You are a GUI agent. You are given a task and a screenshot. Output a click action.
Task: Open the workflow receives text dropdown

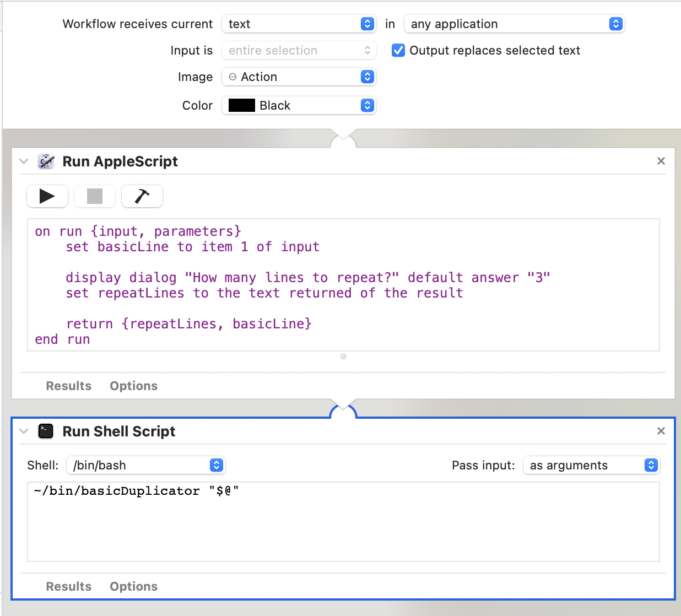pyautogui.click(x=299, y=24)
